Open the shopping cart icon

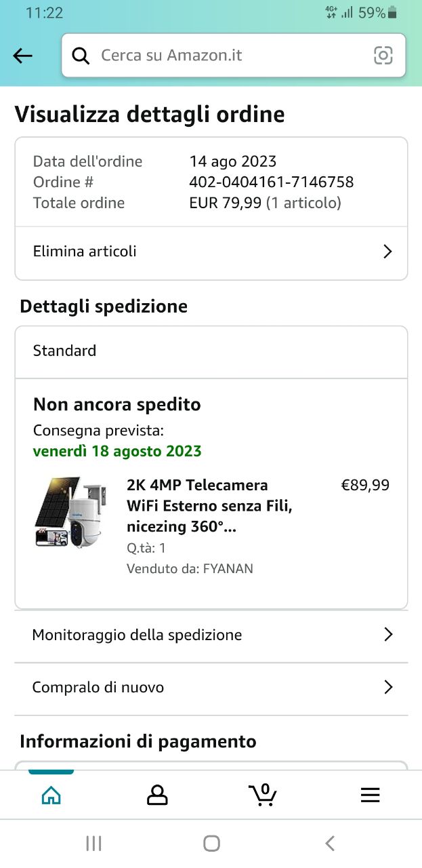tap(263, 794)
